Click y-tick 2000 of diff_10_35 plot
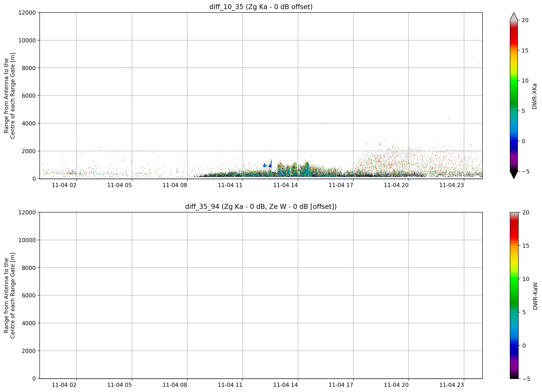 tap(29, 151)
